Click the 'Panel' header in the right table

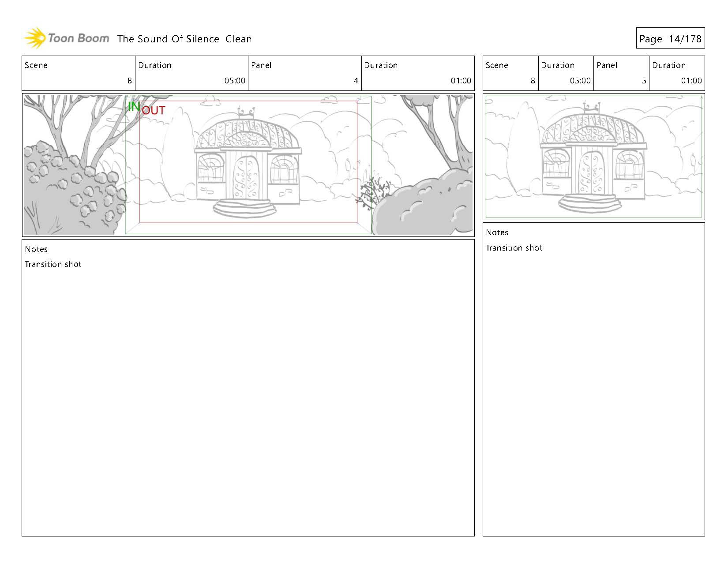(607, 65)
